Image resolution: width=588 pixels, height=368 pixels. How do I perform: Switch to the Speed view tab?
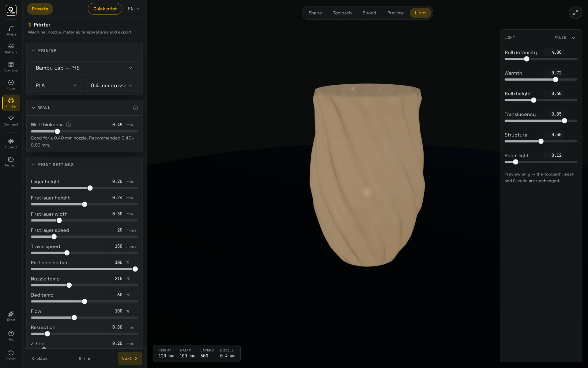369,13
